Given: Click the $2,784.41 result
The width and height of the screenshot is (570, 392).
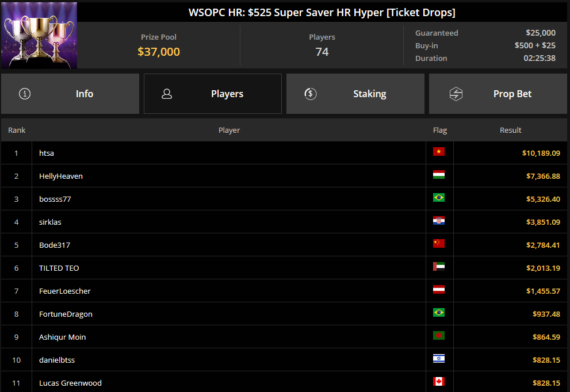Looking at the screenshot, I should 543,245.
